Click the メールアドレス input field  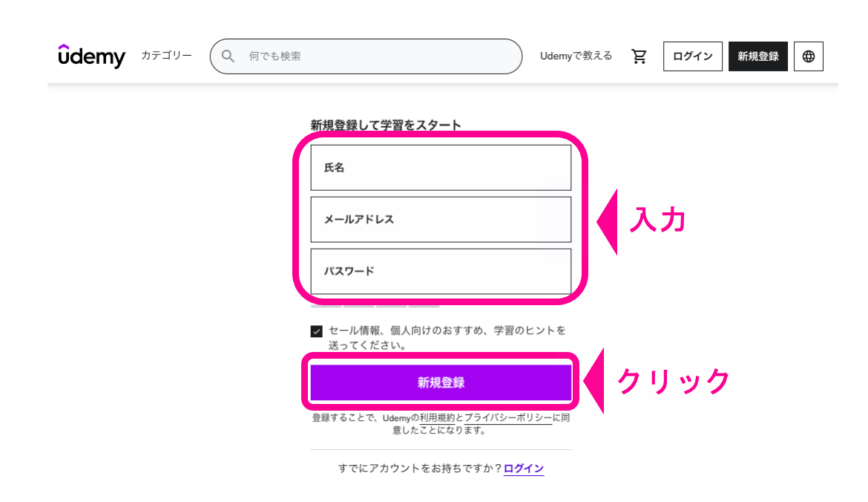click(x=441, y=219)
